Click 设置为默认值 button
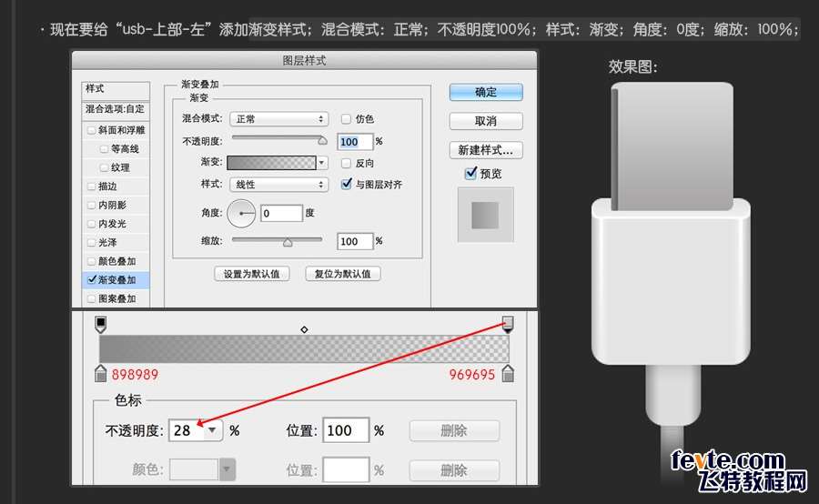The height and width of the screenshot is (504, 819). (252, 274)
